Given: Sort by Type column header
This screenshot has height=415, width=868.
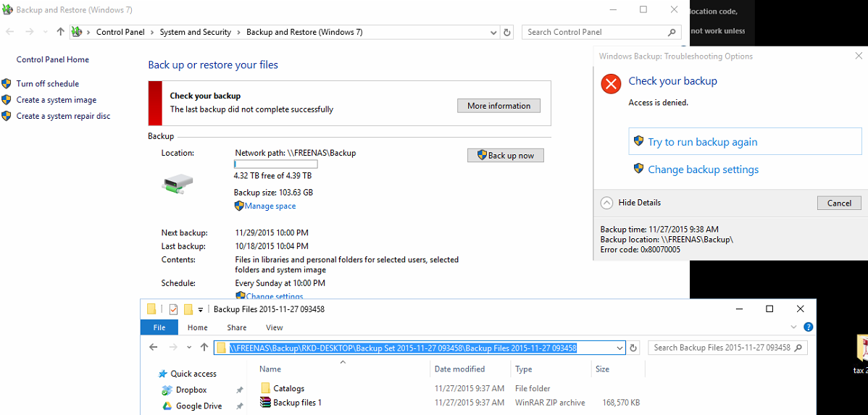Looking at the screenshot, I should 524,369.
